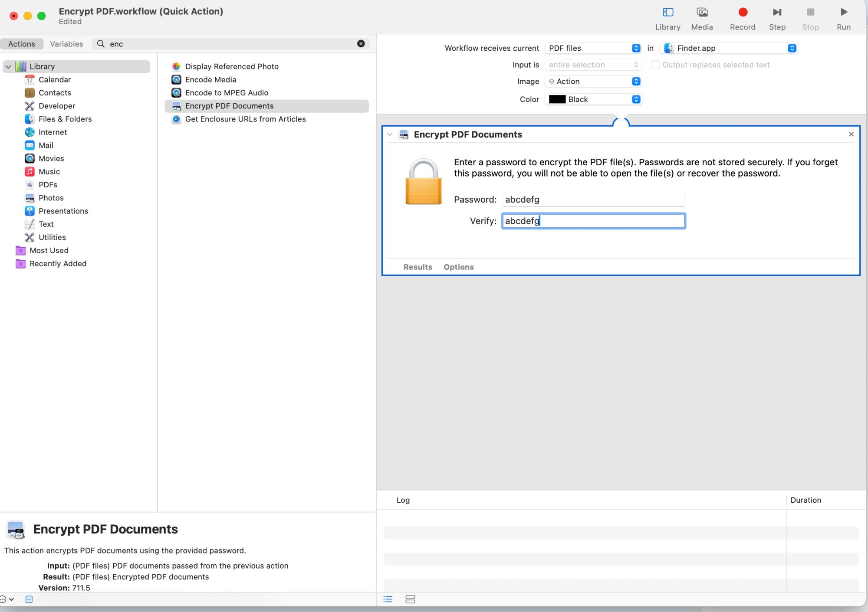Click into the Password text field
Screen dimensions: 868x612
593,200
